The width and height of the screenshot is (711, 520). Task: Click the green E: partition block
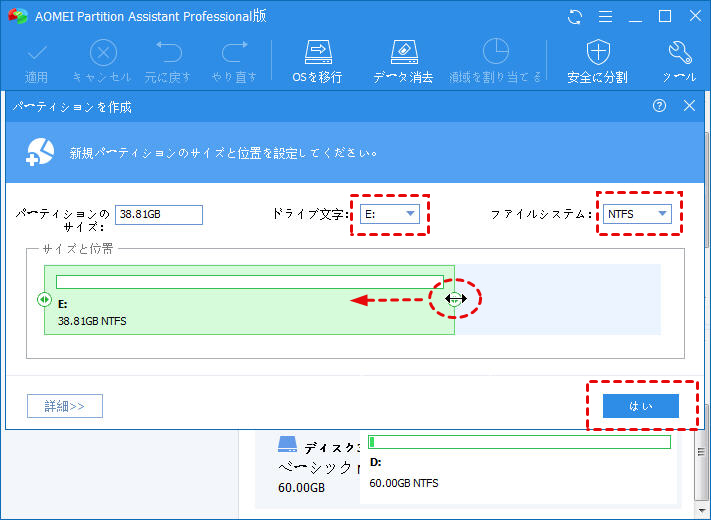[x=249, y=300]
